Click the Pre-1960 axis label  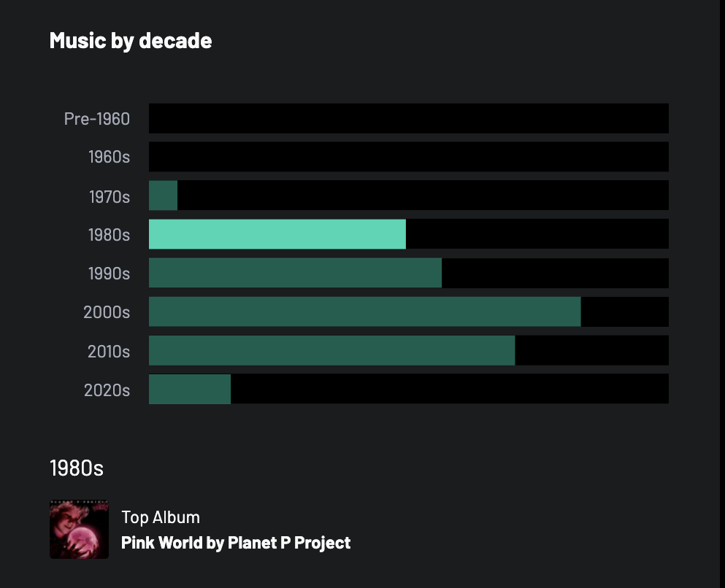coord(97,118)
